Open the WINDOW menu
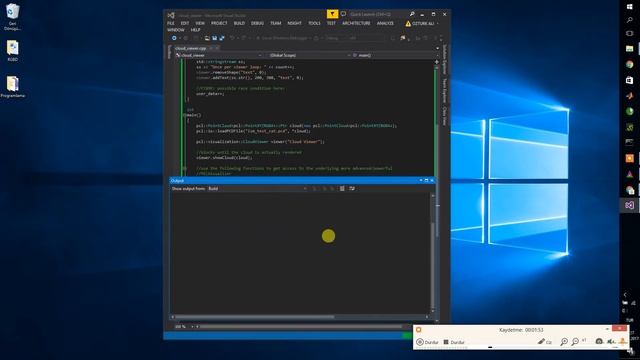The width and height of the screenshot is (640, 360). (176, 30)
